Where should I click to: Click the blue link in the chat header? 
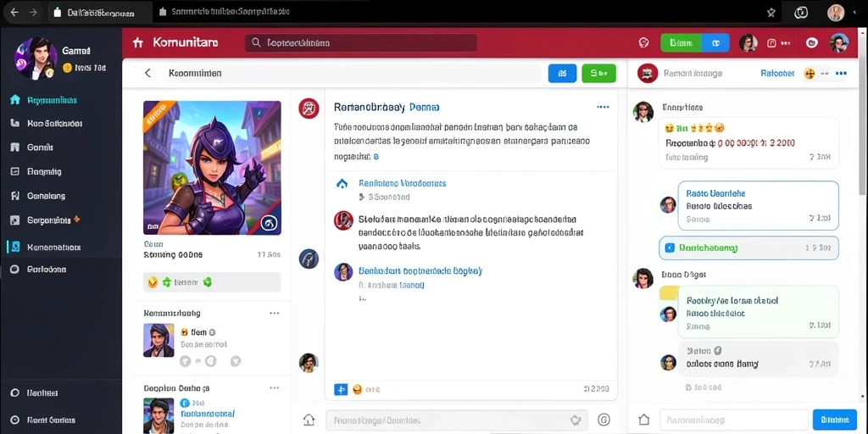(x=777, y=73)
